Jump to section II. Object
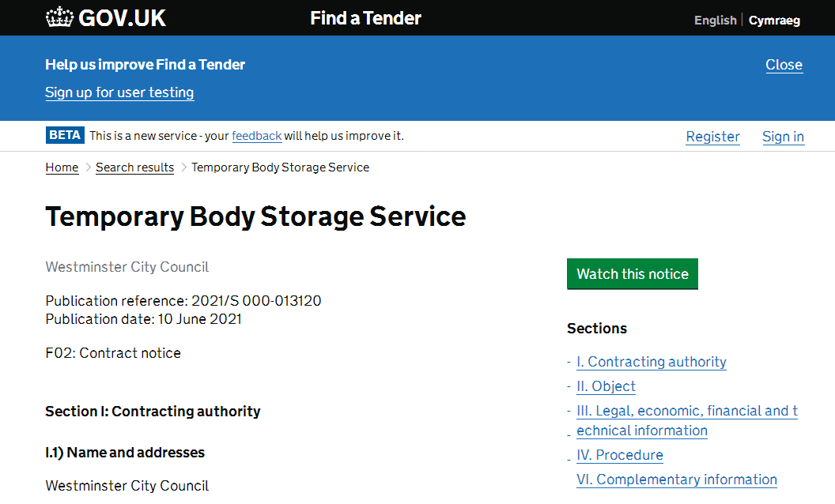The width and height of the screenshot is (835, 504). [606, 386]
